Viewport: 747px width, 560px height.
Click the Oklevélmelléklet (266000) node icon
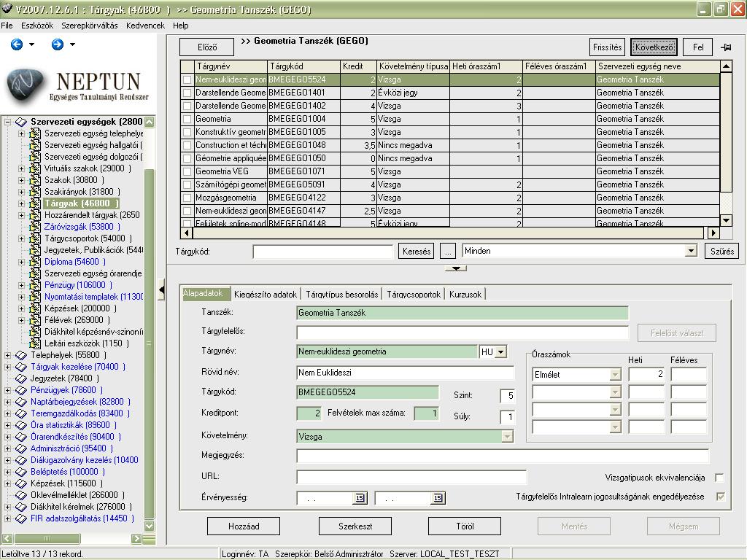(x=21, y=495)
